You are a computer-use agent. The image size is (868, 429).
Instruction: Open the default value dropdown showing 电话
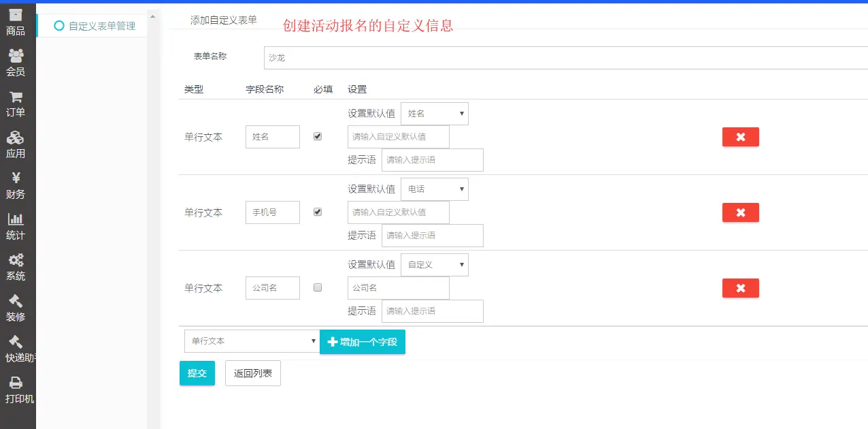435,189
